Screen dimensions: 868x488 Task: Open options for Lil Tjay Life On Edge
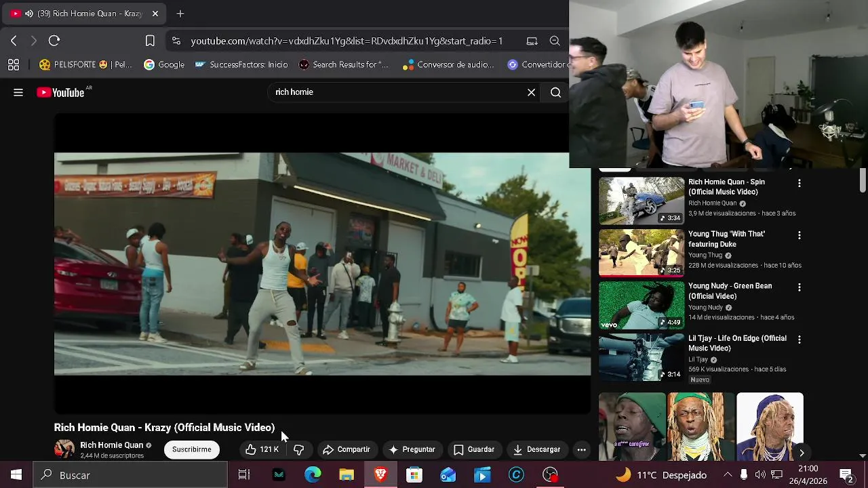pyautogui.click(x=800, y=340)
